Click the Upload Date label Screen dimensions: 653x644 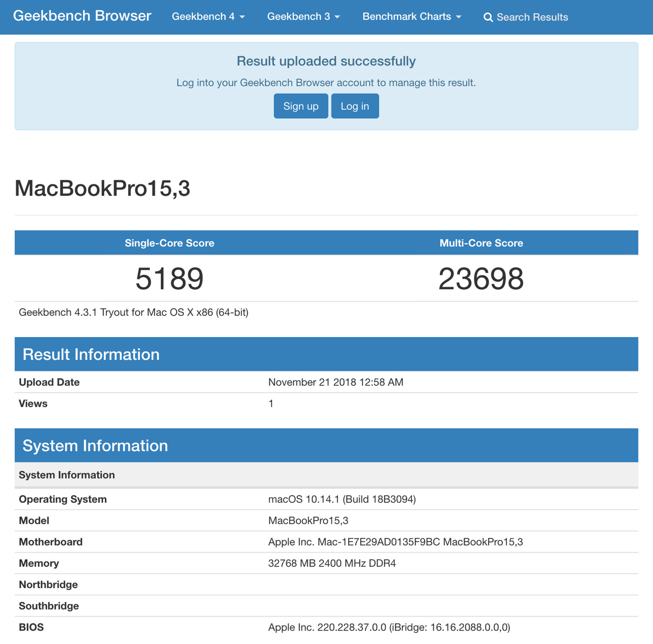click(x=49, y=382)
